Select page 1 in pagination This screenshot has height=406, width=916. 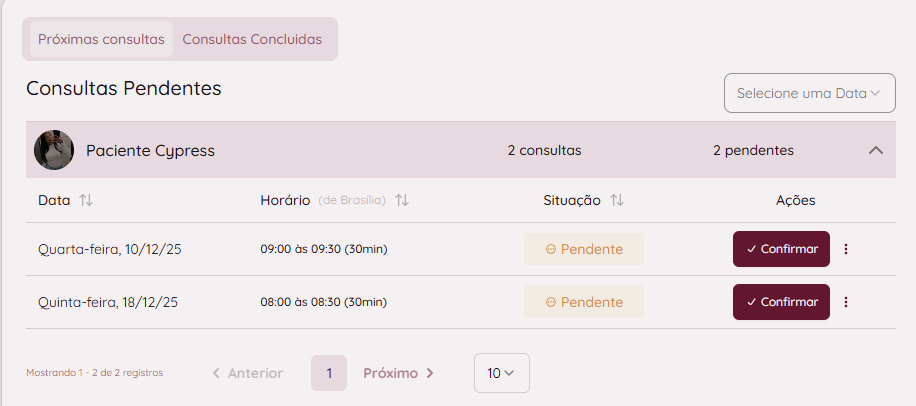329,373
